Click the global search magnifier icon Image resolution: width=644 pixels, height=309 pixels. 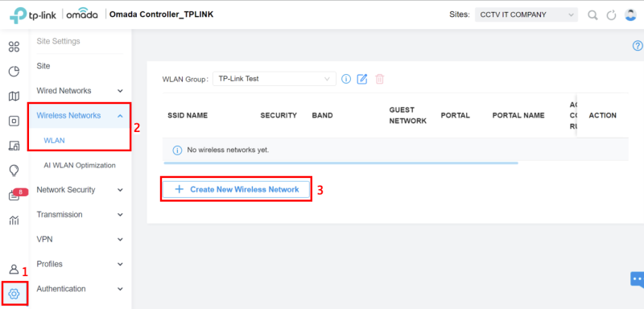click(x=592, y=15)
